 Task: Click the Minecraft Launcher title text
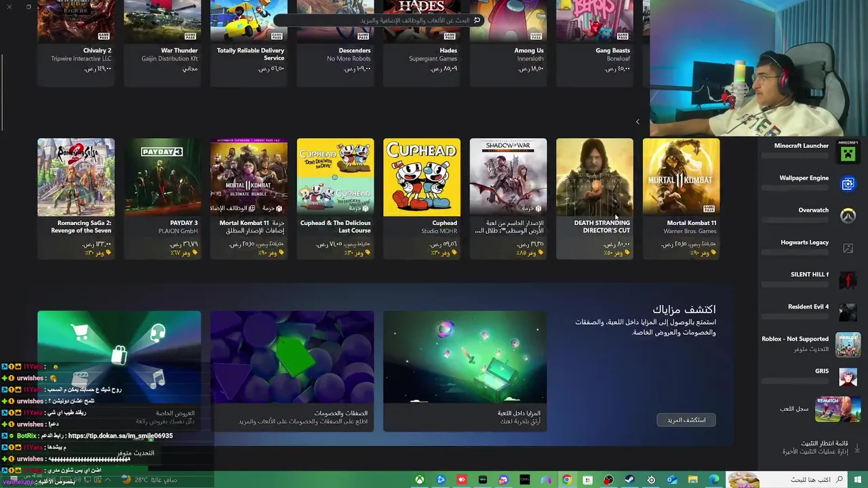[801, 146]
